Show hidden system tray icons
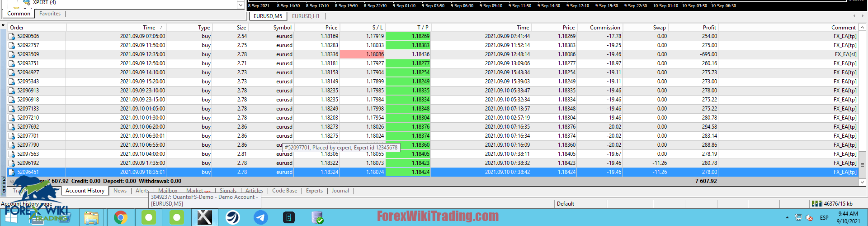 [787, 218]
